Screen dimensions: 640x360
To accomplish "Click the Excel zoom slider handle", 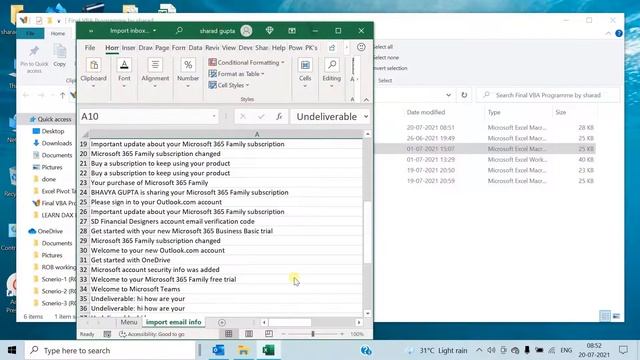I will coord(313,334).
